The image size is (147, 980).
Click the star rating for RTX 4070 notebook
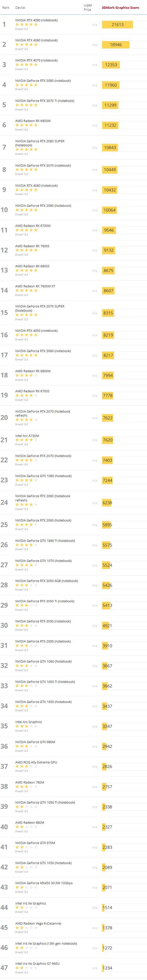26,65
